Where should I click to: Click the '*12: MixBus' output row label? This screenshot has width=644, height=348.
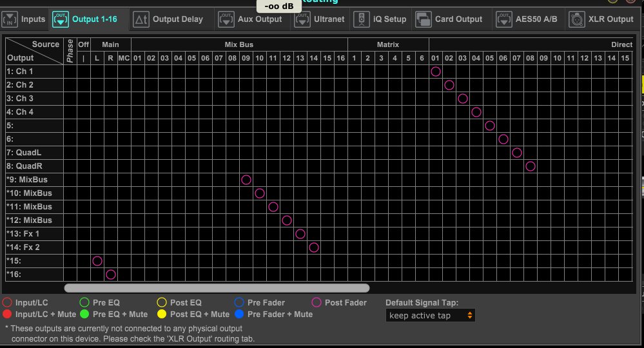coord(35,220)
